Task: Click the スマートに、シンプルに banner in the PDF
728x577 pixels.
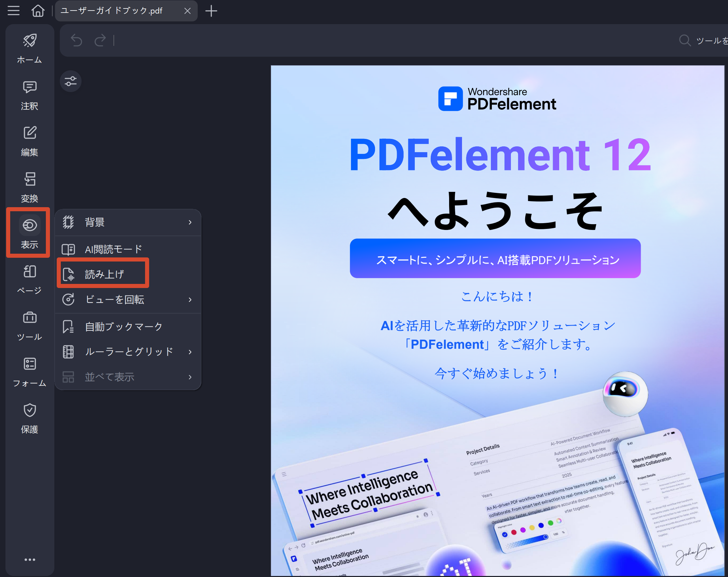Action: point(495,258)
